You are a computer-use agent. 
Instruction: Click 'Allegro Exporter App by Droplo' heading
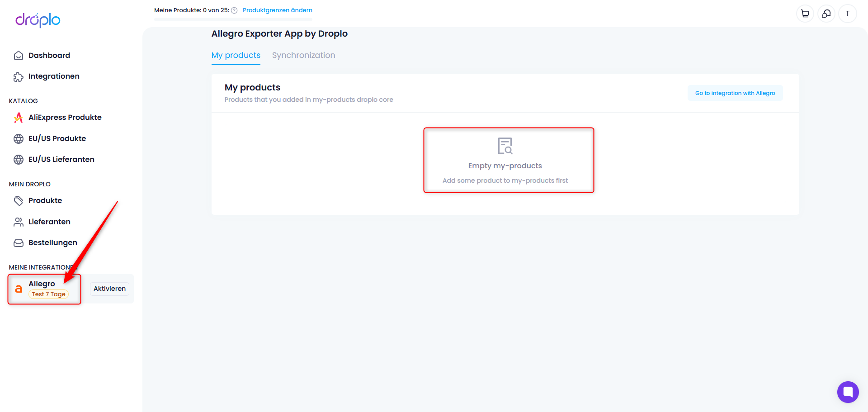279,33
